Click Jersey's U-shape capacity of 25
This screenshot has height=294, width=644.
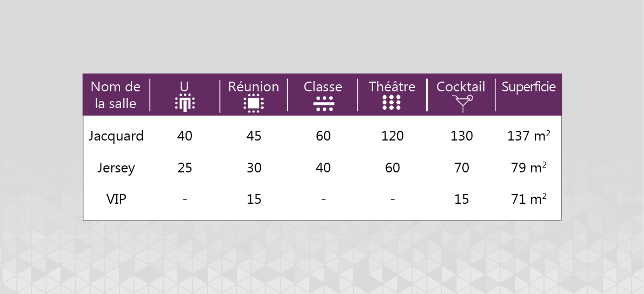tap(185, 168)
